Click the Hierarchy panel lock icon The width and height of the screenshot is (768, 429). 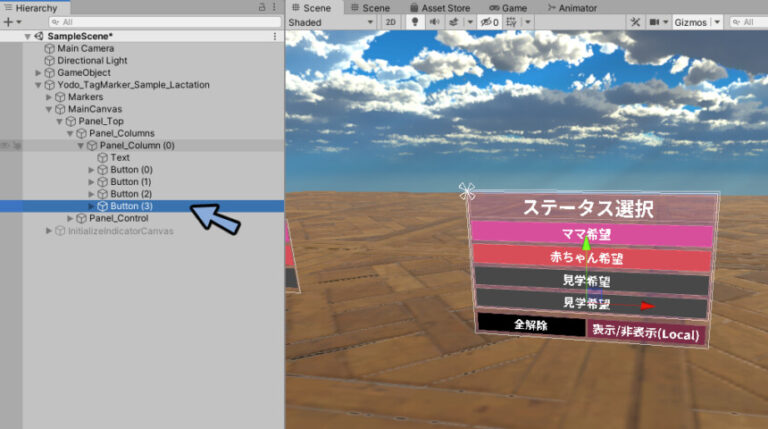[262, 7]
